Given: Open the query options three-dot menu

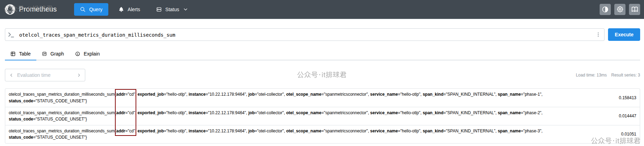Looking at the screenshot, I should coord(598,35).
